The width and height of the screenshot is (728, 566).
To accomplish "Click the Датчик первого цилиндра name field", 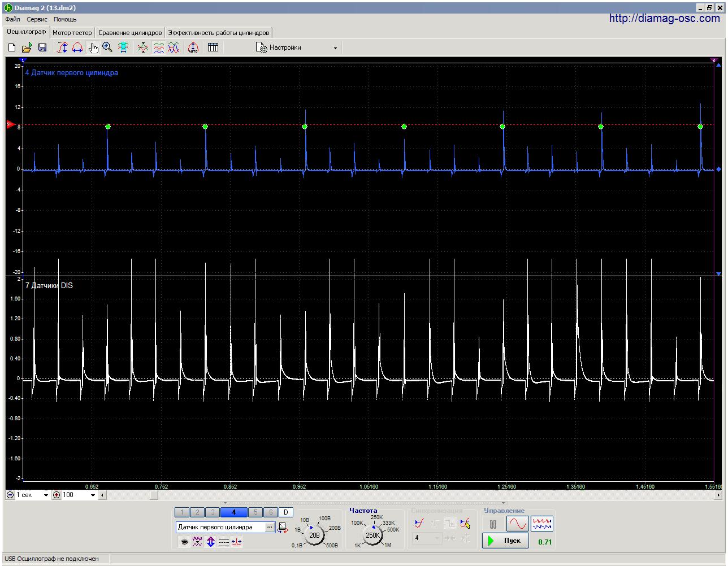I will tap(220, 527).
